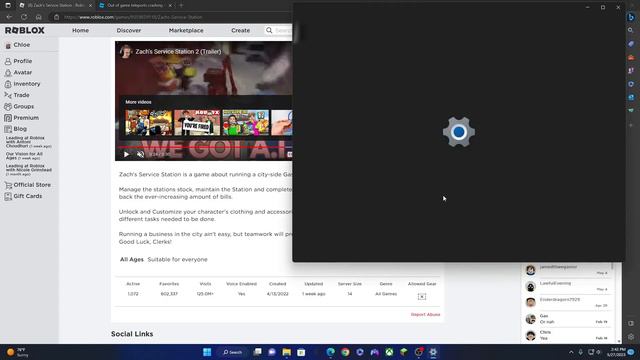Open the first More videos thumbnail
Screen dimensions: 640x360
149,122
